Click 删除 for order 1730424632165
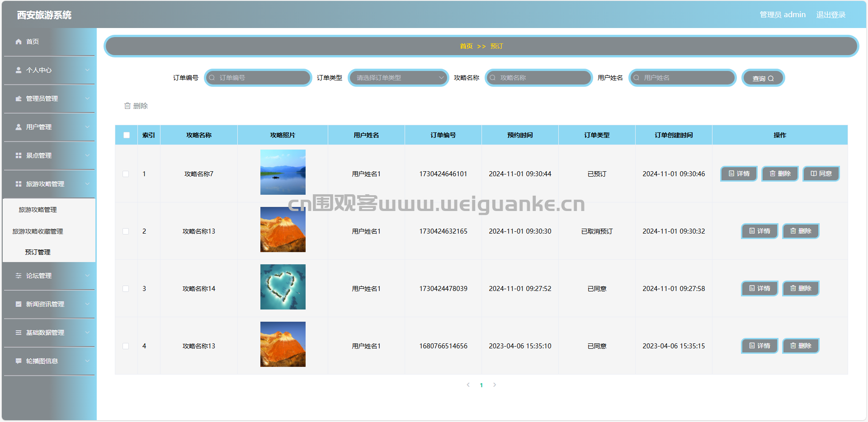The height and width of the screenshot is (422, 868). click(x=801, y=231)
